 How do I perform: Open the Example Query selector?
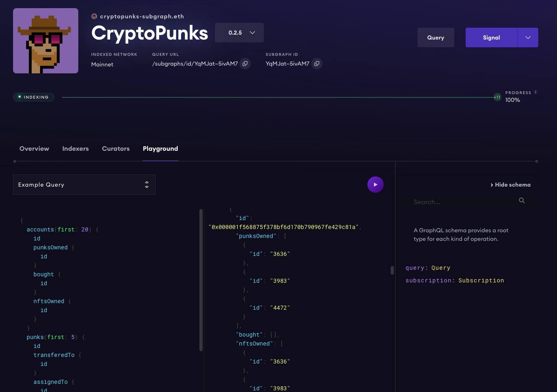click(x=84, y=185)
